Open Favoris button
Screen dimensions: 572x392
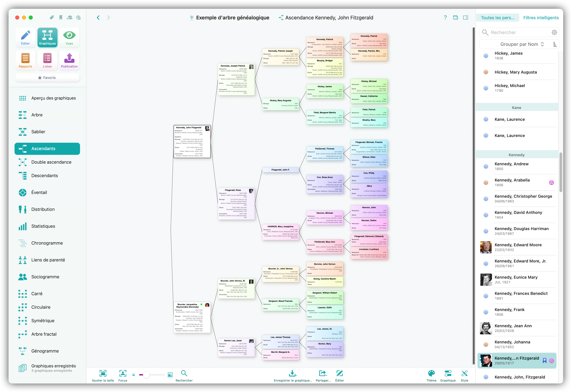click(47, 78)
